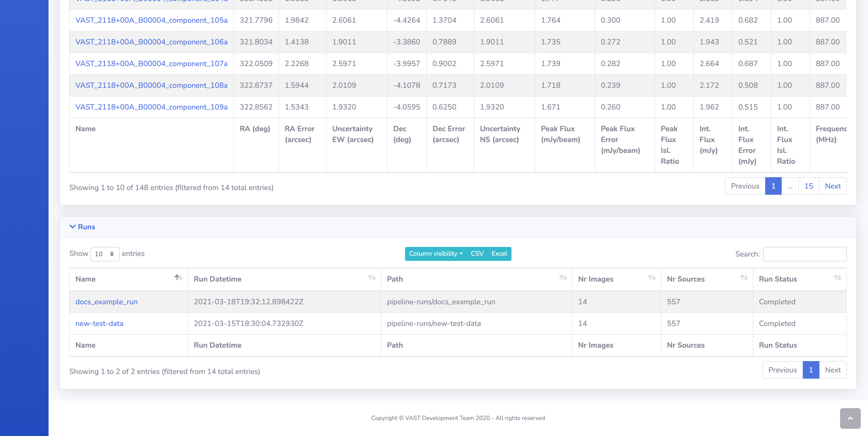Image resolution: width=868 pixels, height=436 pixels.
Task: Sort Runs table by Path column
Action: (476, 279)
